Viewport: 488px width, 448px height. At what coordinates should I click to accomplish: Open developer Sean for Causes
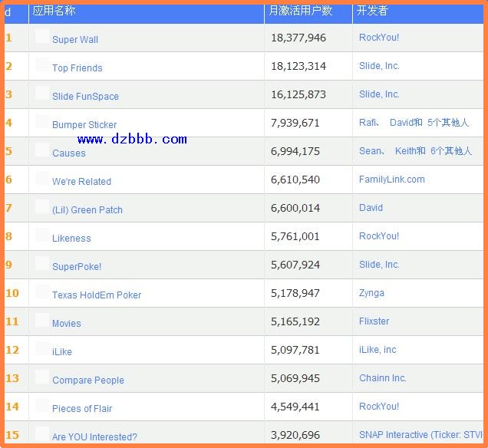point(370,151)
